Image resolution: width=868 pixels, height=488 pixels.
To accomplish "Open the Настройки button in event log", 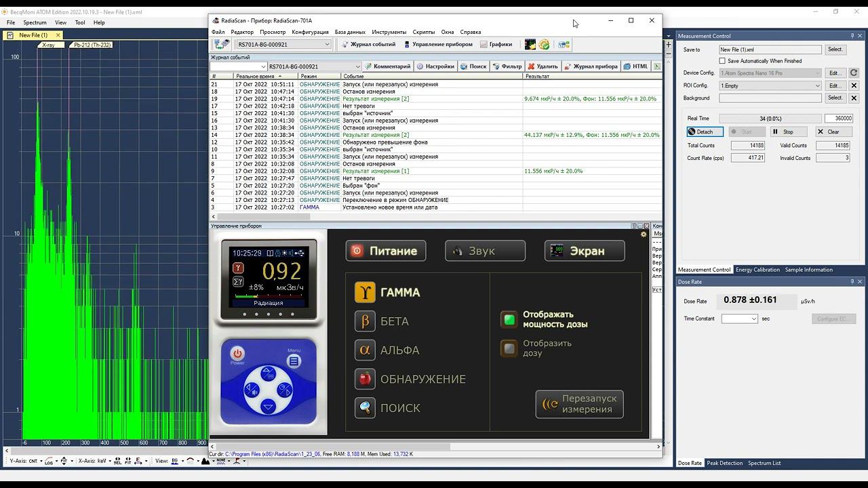I will pyautogui.click(x=435, y=66).
